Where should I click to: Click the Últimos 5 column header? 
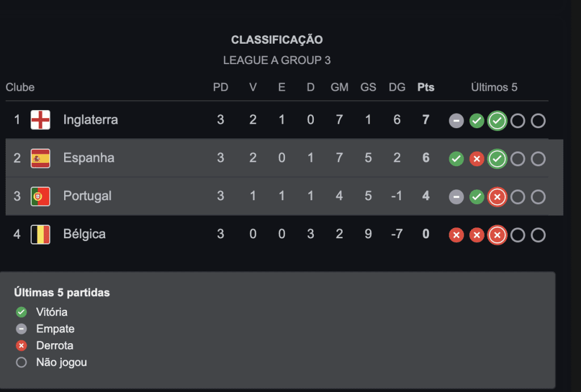(x=494, y=87)
